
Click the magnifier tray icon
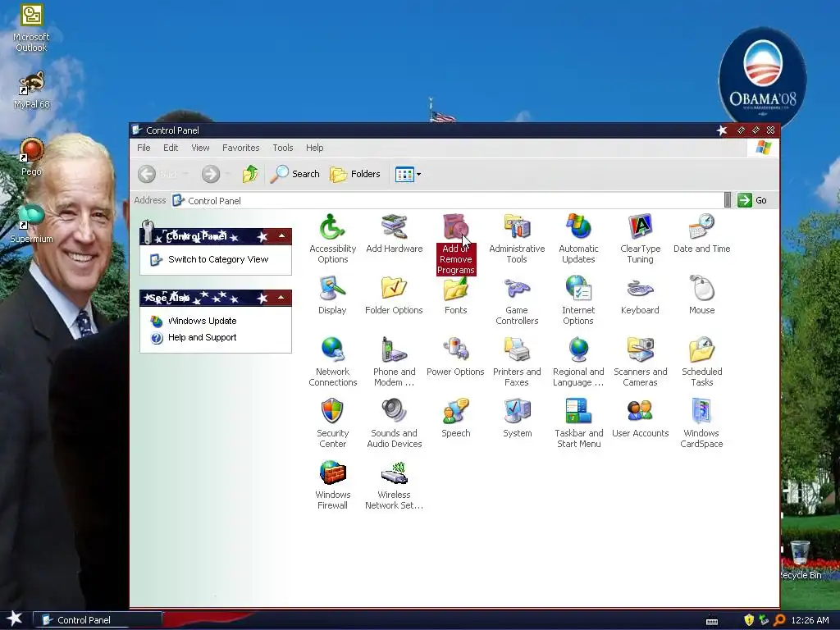pyautogui.click(x=779, y=620)
